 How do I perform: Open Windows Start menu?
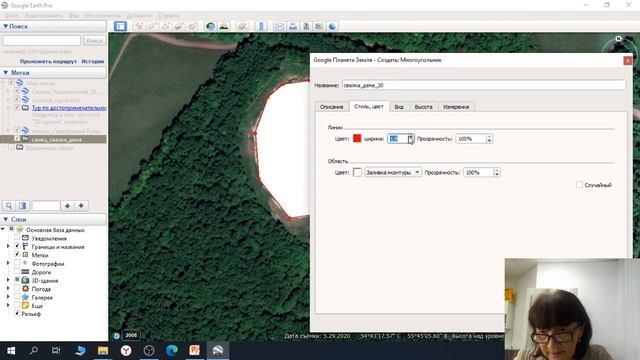coord(11,351)
